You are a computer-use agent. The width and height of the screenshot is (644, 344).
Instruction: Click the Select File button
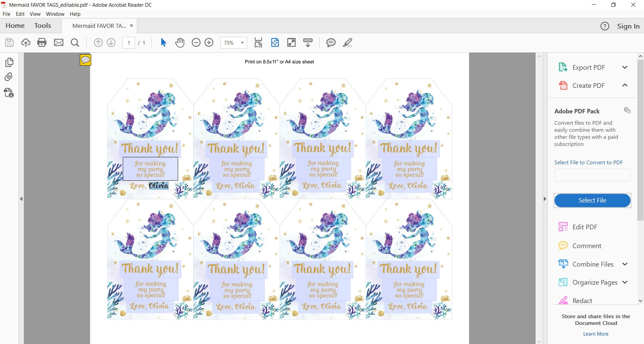tap(592, 200)
